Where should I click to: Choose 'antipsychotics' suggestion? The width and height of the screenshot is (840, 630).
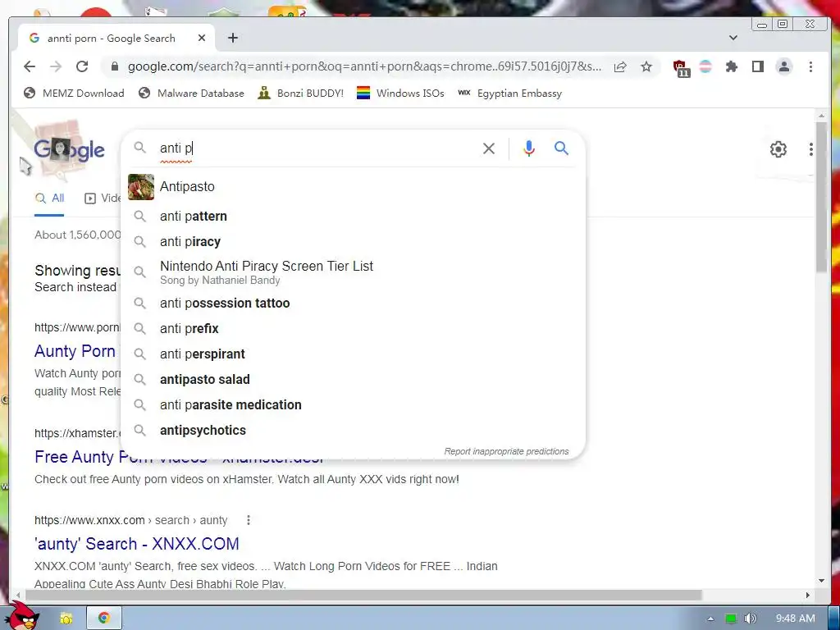click(x=353, y=430)
